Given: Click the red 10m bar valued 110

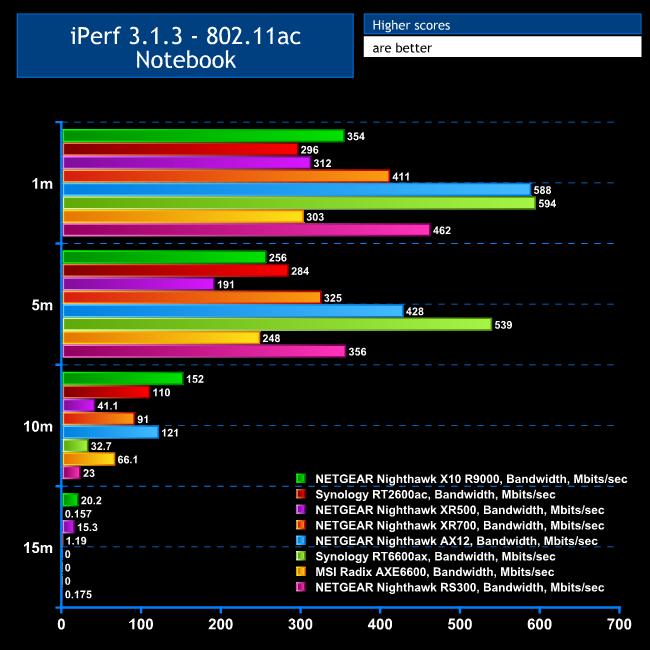Looking at the screenshot, I should coord(106,392).
